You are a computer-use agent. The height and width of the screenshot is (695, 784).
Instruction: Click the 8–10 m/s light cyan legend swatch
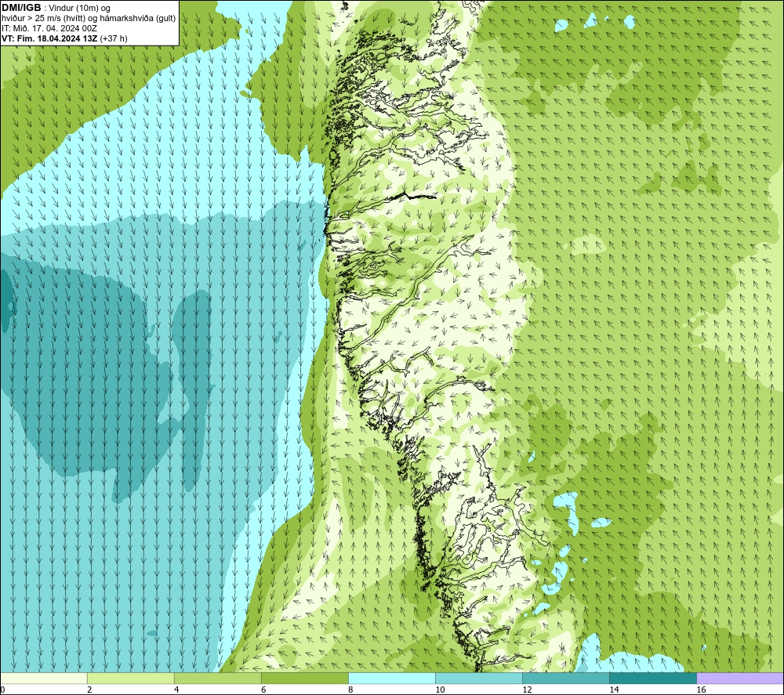392,678
